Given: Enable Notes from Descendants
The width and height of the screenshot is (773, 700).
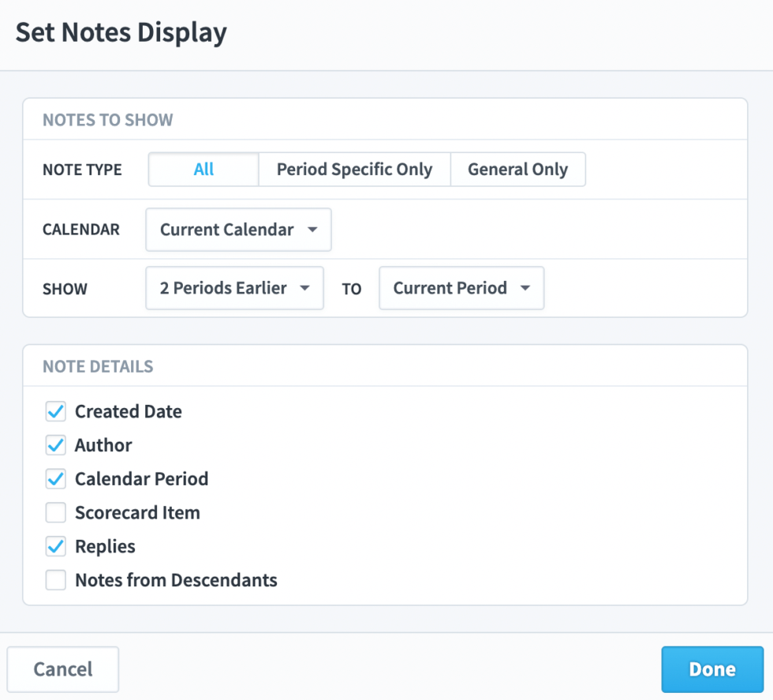Looking at the screenshot, I should (55, 580).
